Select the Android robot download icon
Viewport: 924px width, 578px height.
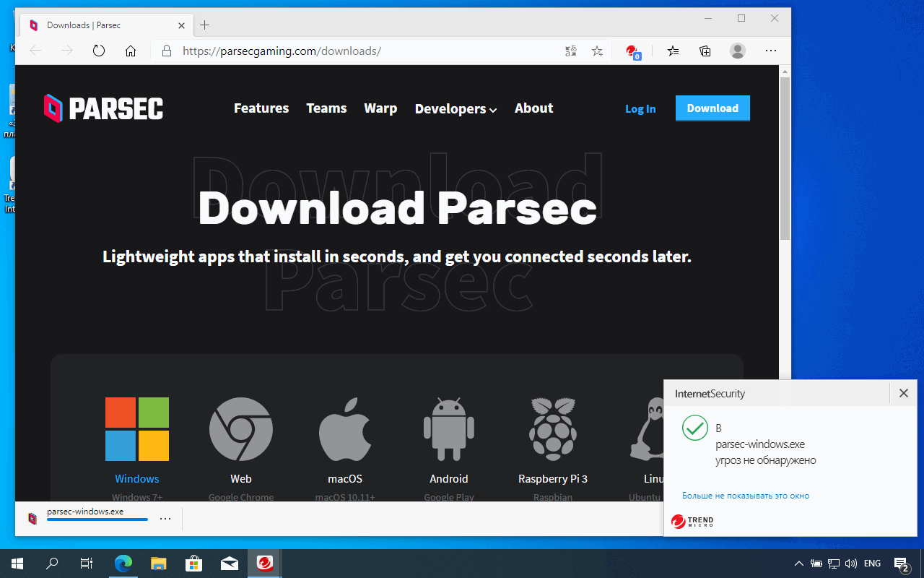pos(449,429)
